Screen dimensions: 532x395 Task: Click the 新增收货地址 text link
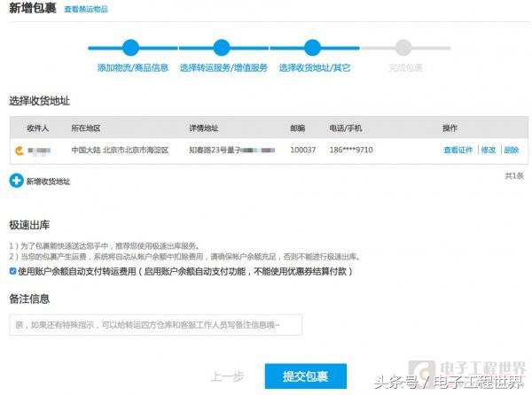(48, 181)
